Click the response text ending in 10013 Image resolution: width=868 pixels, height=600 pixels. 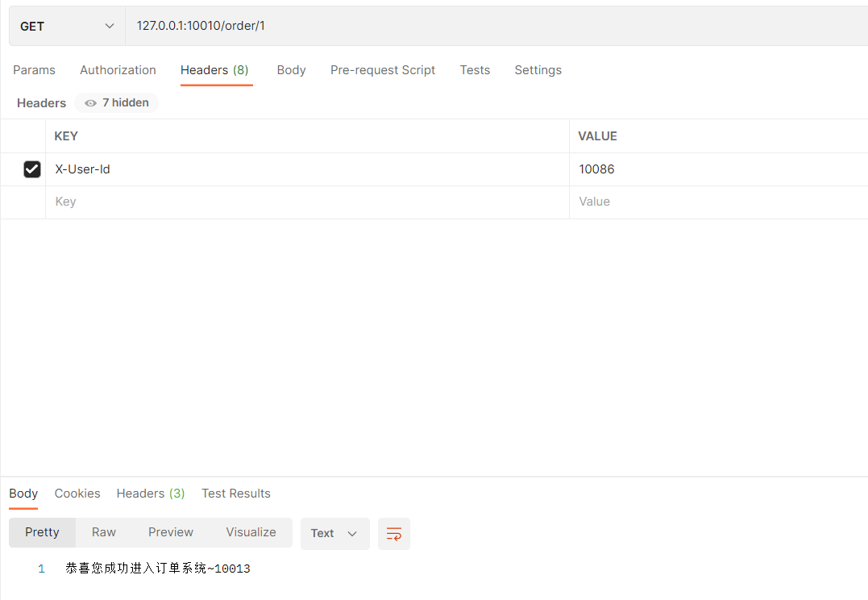pyautogui.click(x=158, y=569)
